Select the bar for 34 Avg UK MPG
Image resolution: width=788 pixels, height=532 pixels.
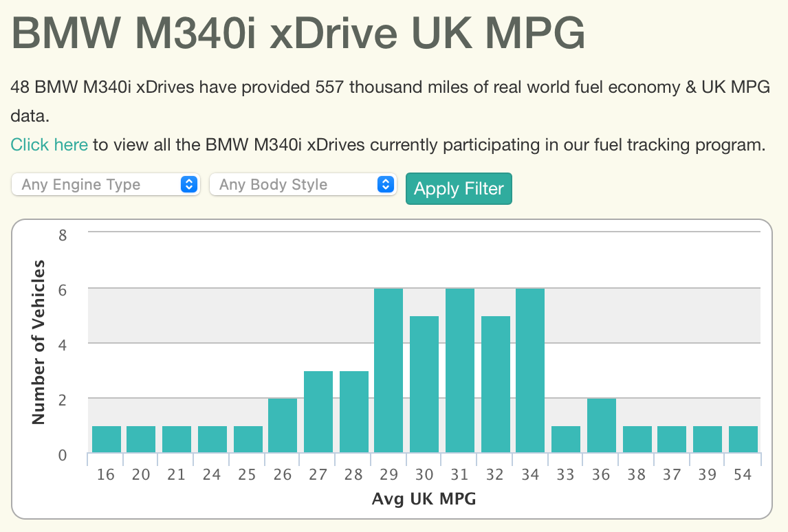pos(530,370)
